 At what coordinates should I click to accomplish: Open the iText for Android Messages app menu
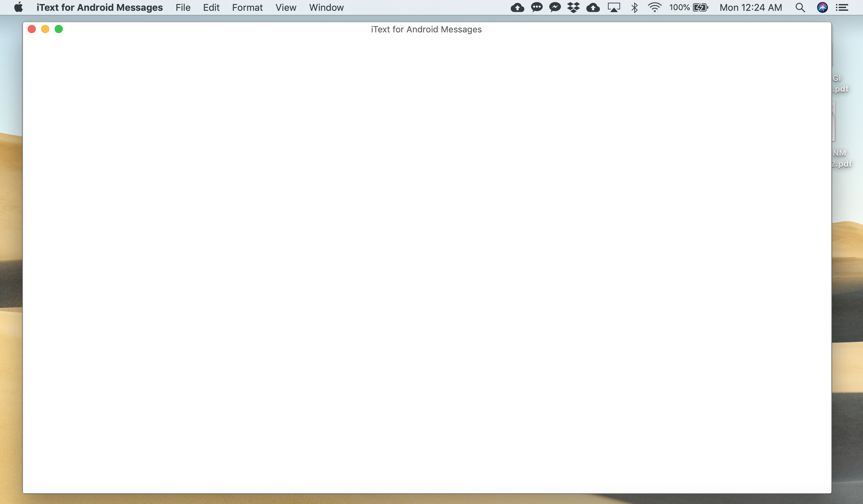pyautogui.click(x=99, y=7)
